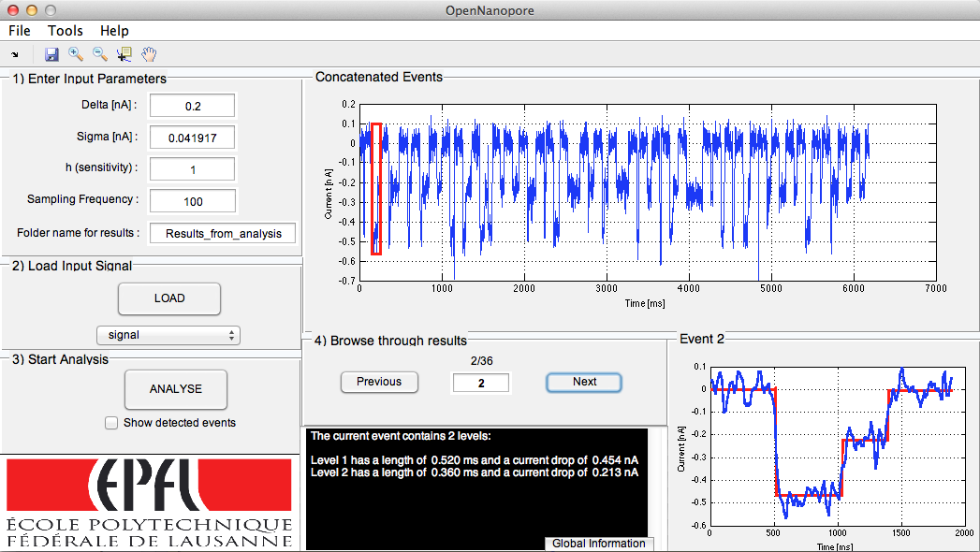Select the Zoom In tool
The height and width of the screenshot is (552, 980).
click(76, 55)
